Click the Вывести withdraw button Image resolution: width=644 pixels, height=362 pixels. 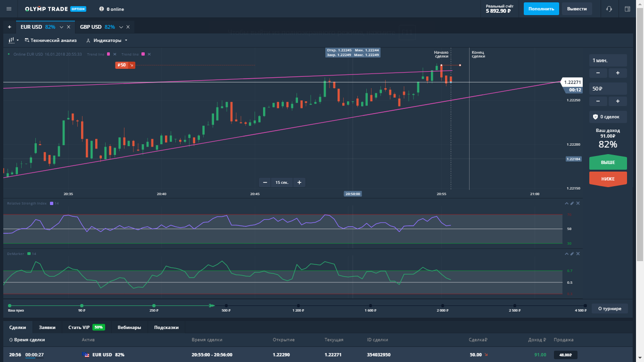click(577, 9)
